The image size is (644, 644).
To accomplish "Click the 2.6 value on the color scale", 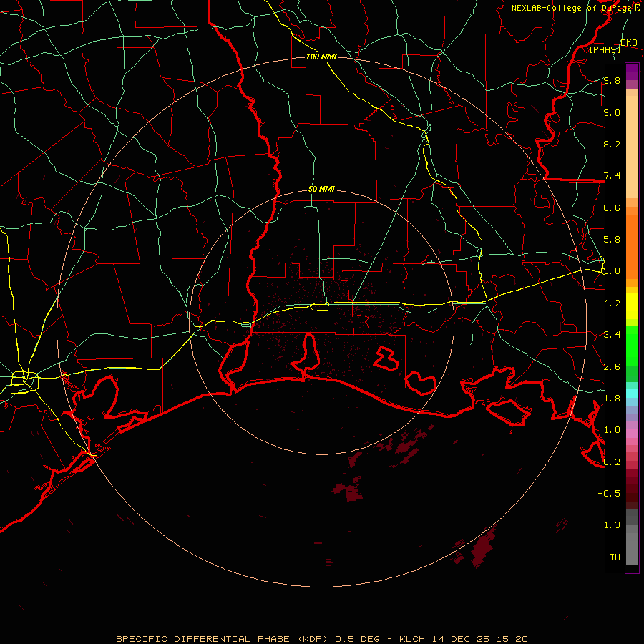I will (612, 367).
